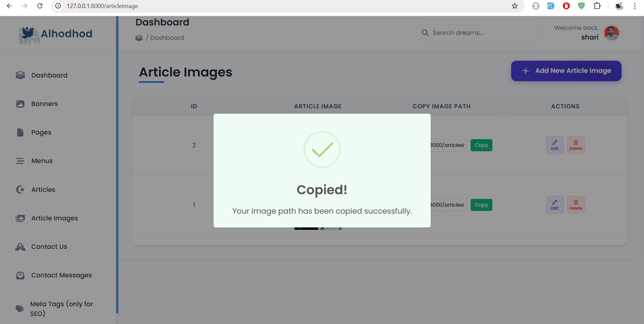Reload the page using browser refresh button
This screenshot has width=644, height=324.
coord(40,6)
